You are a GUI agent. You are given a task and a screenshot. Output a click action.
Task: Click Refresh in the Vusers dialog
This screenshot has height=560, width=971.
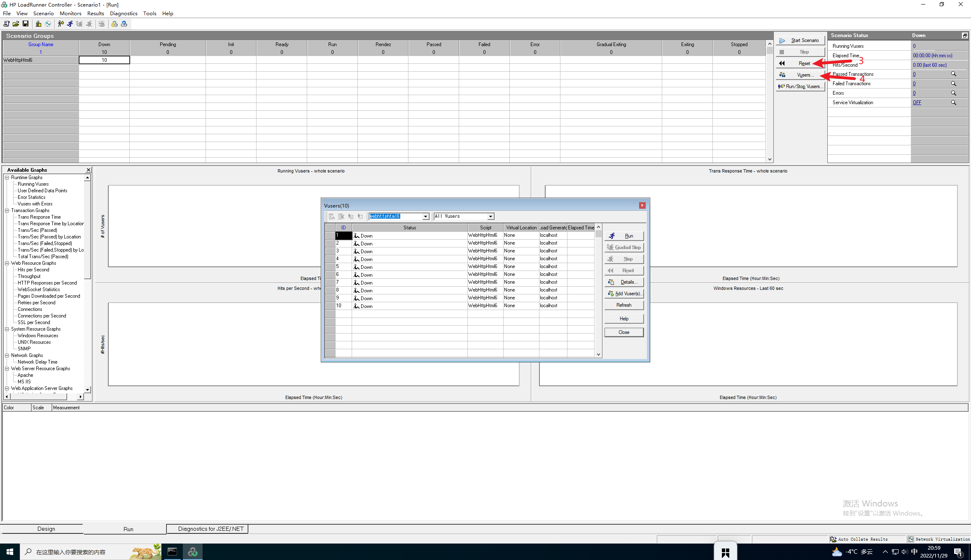point(624,305)
